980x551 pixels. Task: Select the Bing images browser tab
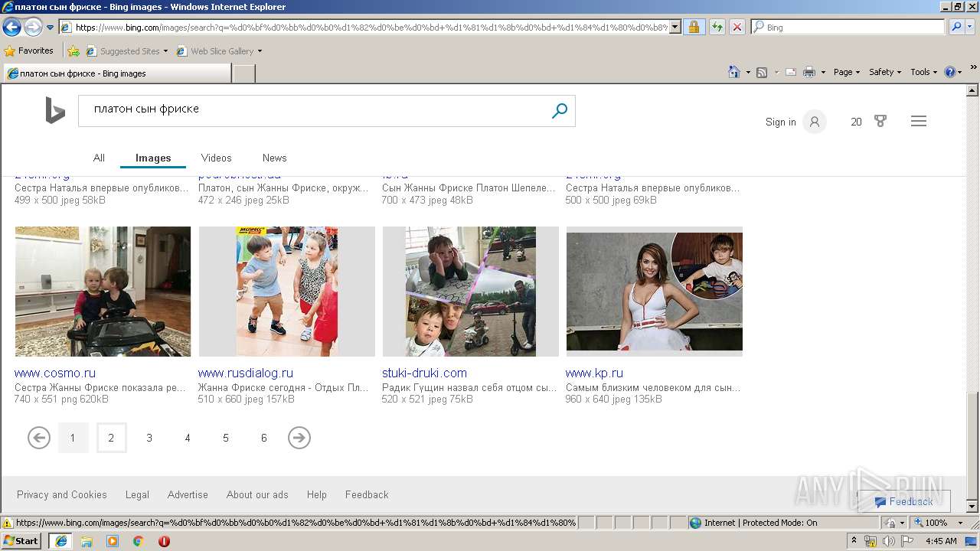click(x=116, y=73)
